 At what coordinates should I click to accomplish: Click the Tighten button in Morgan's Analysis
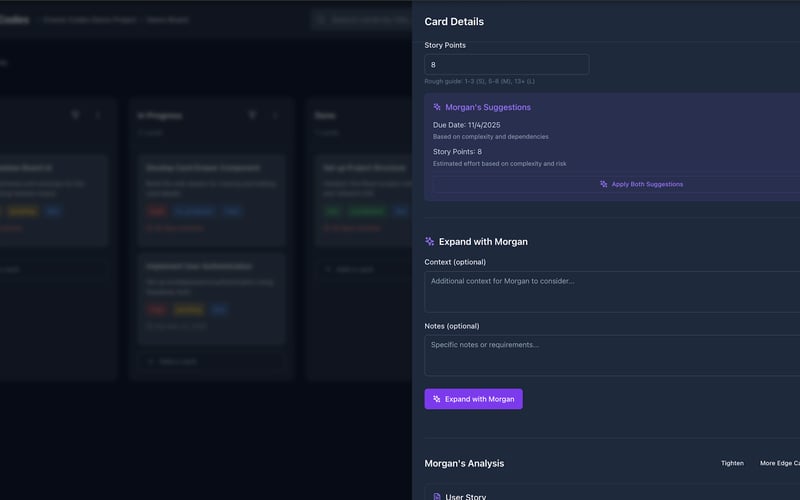(732, 463)
